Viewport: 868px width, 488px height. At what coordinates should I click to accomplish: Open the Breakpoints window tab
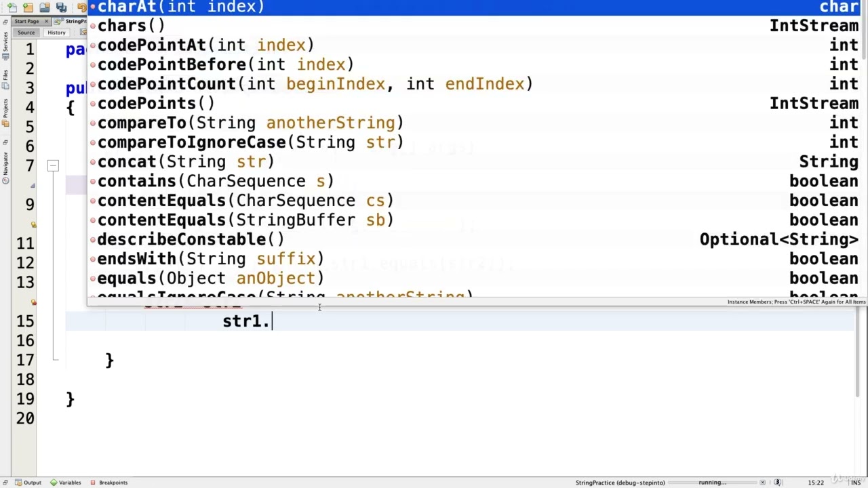(108, 483)
